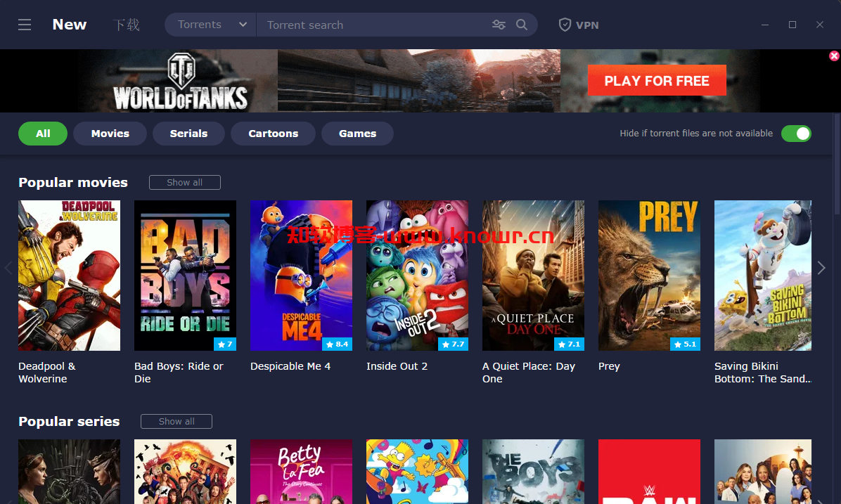This screenshot has width=841, height=504.
Task: Click the Saving Bikini Bottom title text
Action: point(763,372)
